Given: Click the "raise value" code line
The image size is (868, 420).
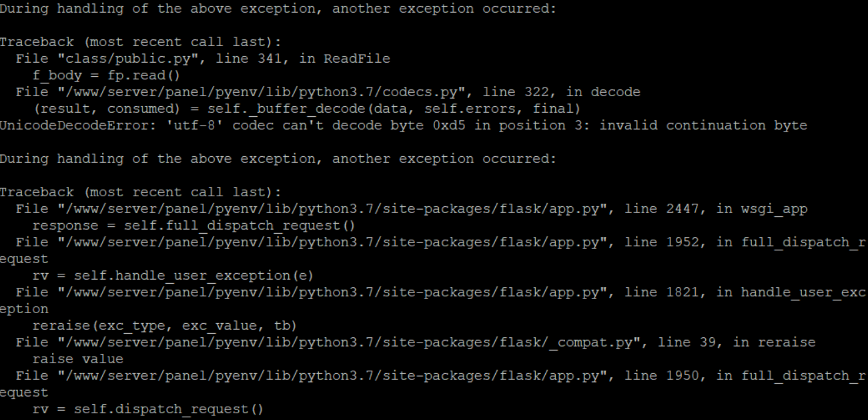Looking at the screenshot, I should pos(78,359).
